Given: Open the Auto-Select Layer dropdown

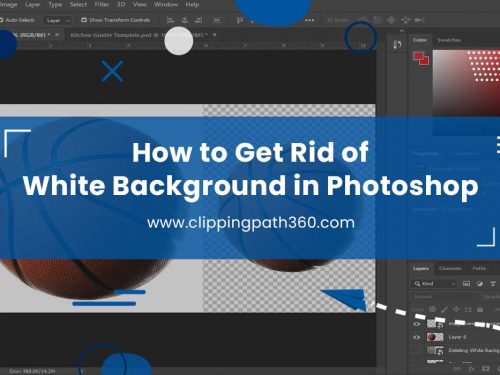Looking at the screenshot, I should (58, 20).
